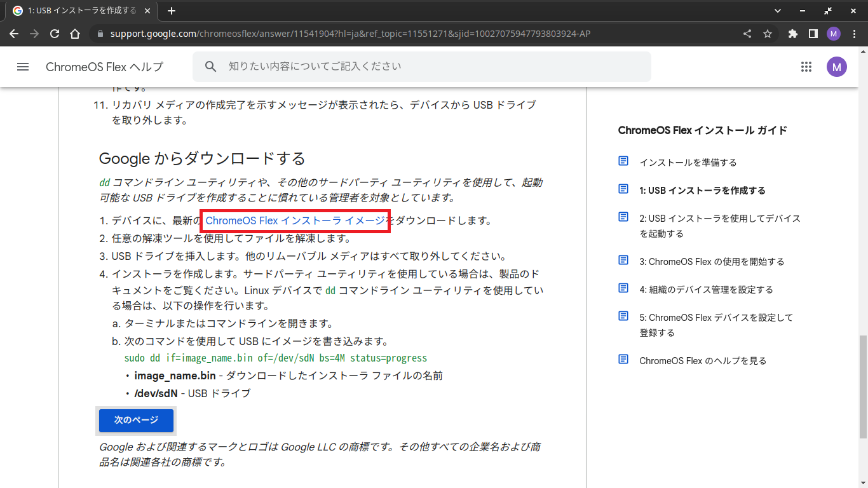Go back using the browser back arrow
The width and height of the screenshot is (868, 488).
pos(14,34)
